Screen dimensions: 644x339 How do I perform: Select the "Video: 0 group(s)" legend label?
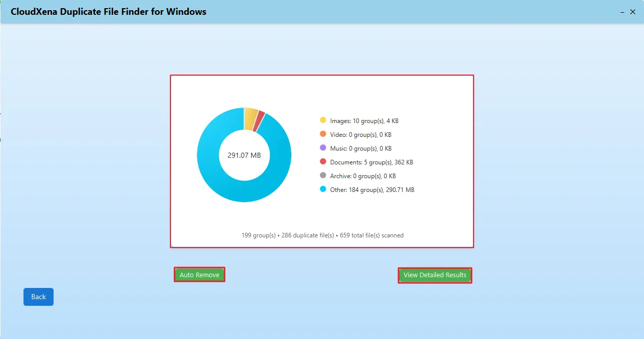(x=360, y=135)
